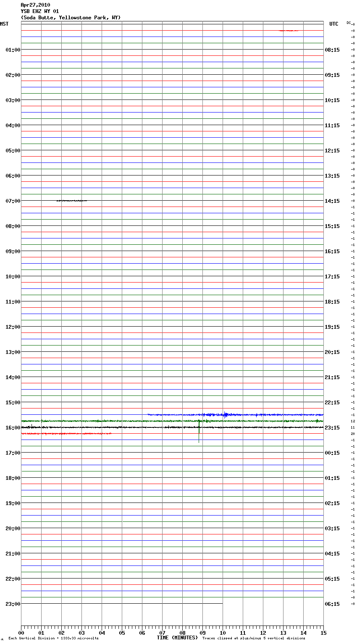The image size is (357, 644).
Task: Click minute "03" on the bottom axis
Action: coord(81,633)
